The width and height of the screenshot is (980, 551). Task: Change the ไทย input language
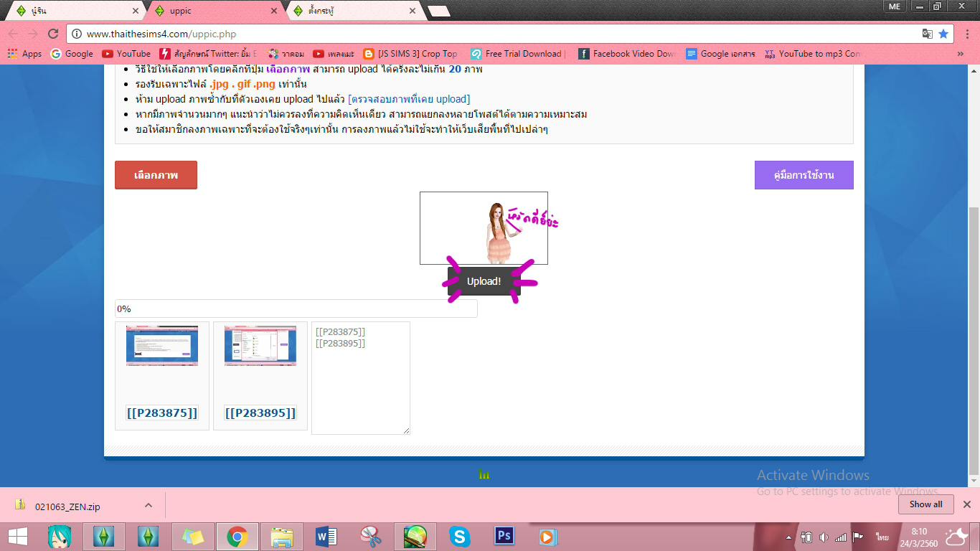pos(882,537)
